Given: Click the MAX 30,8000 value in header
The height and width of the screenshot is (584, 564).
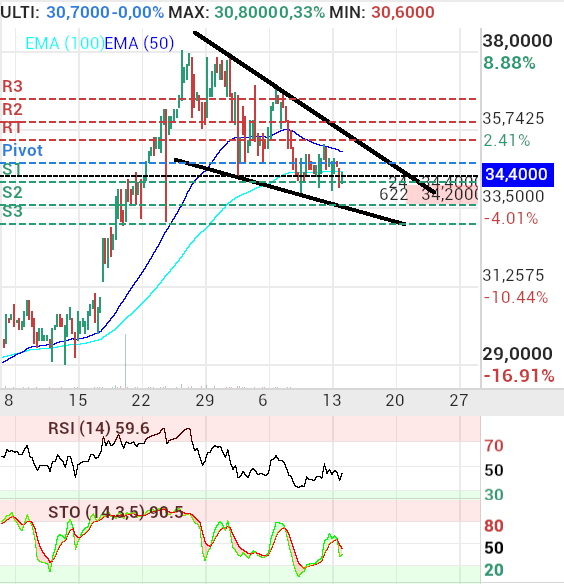Looking at the screenshot, I should [x=246, y=12].
